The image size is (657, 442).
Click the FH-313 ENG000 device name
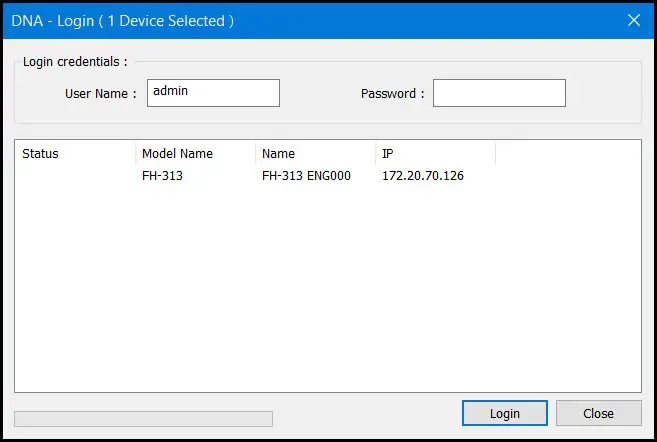pyautogui.click(x=306, y=176)
